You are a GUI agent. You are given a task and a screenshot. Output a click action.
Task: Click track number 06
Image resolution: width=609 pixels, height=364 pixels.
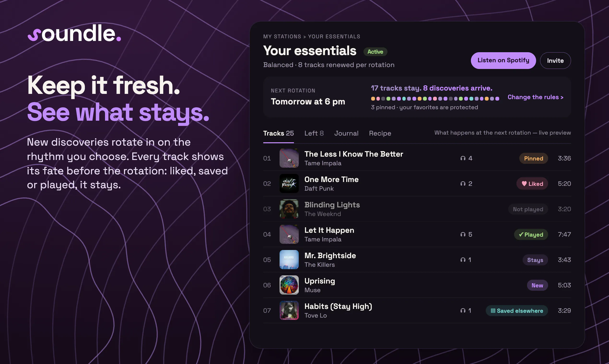point(267,285)
